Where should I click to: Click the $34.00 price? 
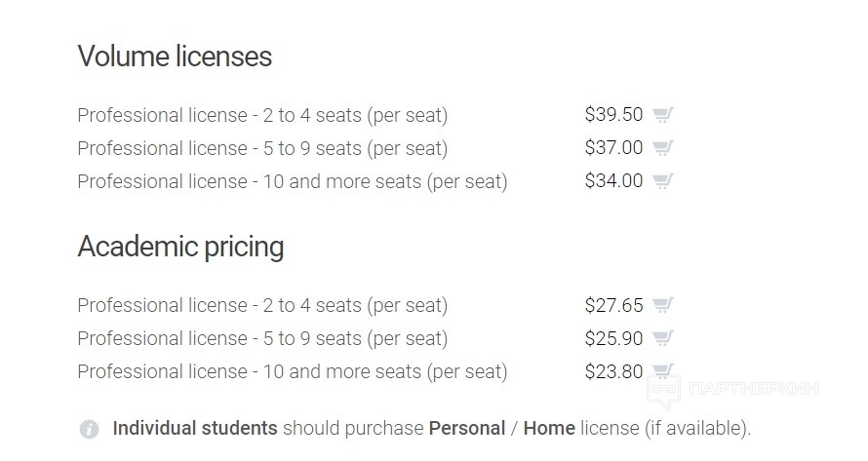613,180
